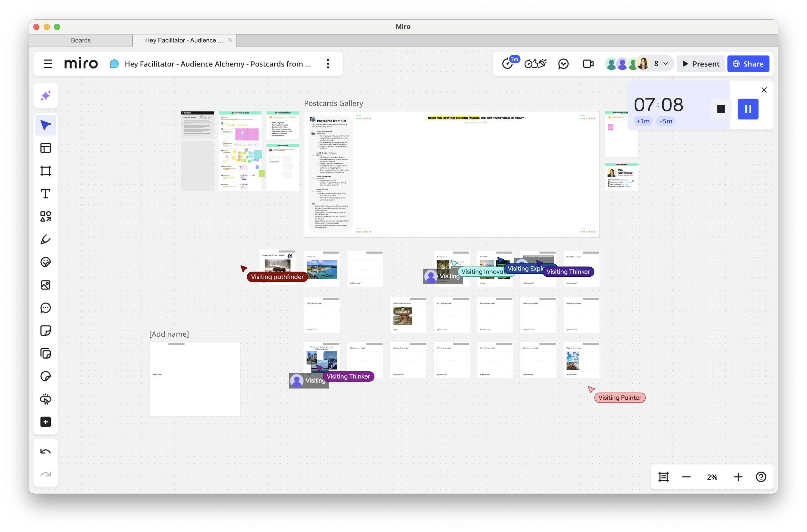807x532 pixels.
Task: Select the Comment tool
Action: 46,308
